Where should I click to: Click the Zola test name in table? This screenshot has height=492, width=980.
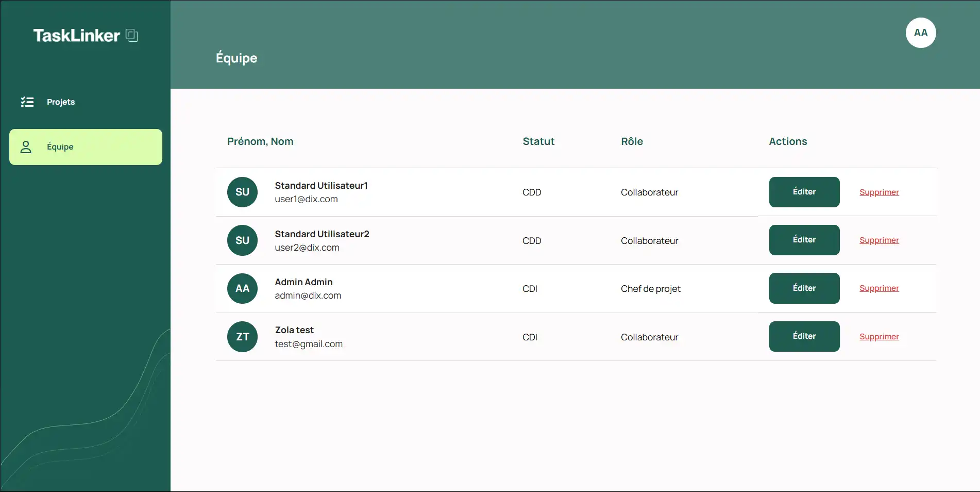pos(294,330)
